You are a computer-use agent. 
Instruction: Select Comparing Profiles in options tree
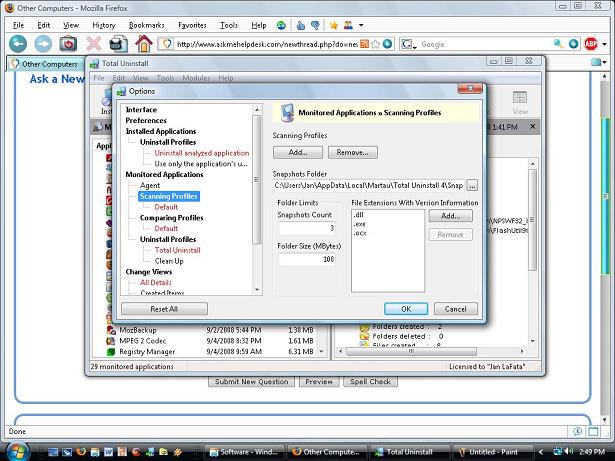pos(171,218)
